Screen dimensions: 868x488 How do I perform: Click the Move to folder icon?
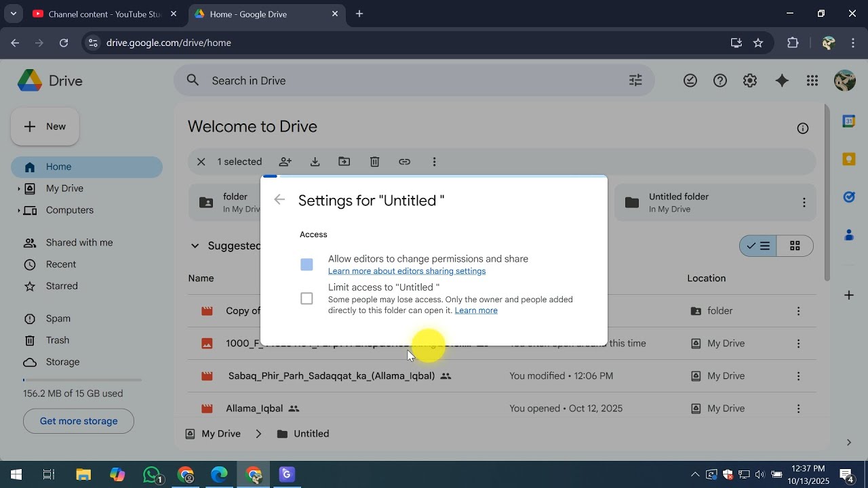[344, 162]
